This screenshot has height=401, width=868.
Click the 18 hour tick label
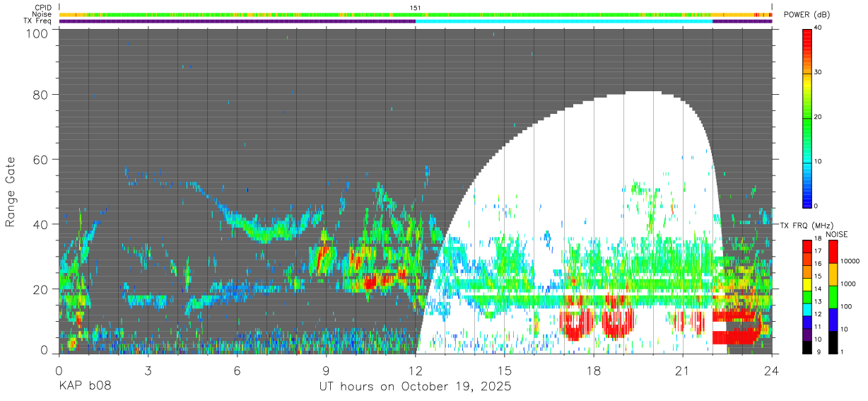(x=594, y=371)
